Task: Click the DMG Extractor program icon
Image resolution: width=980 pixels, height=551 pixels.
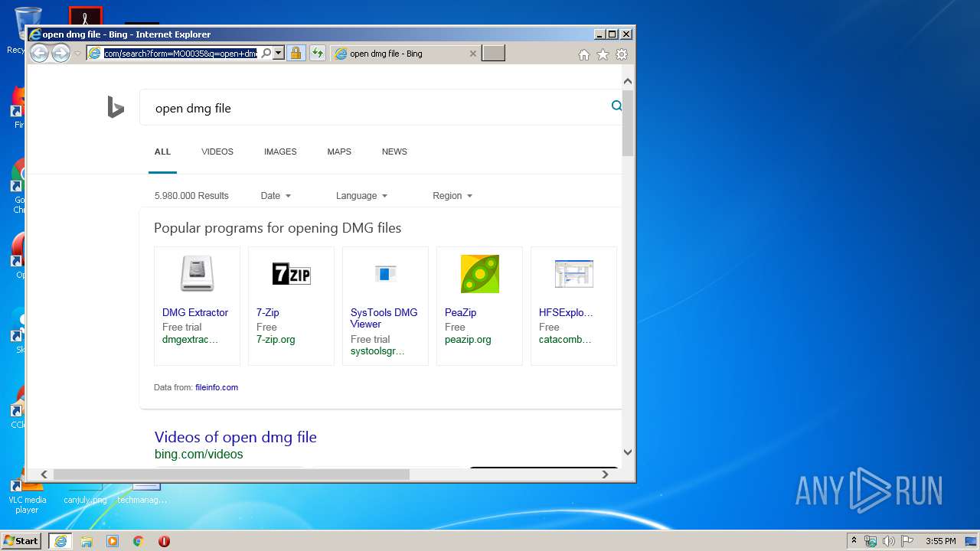Action: 197,274
